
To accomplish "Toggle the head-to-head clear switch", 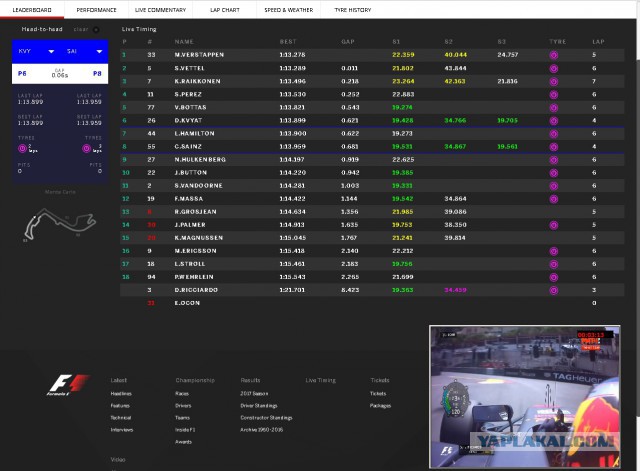I will pyautogui.click(x=96, y=29).
